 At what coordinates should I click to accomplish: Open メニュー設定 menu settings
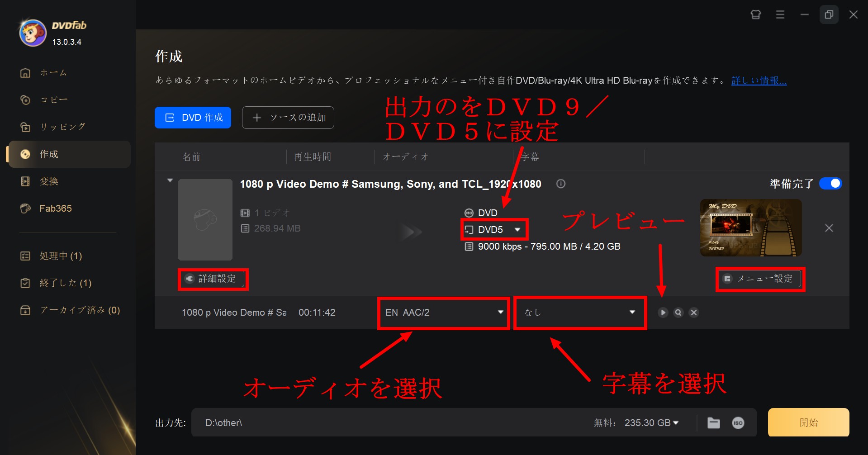[760, 279]
